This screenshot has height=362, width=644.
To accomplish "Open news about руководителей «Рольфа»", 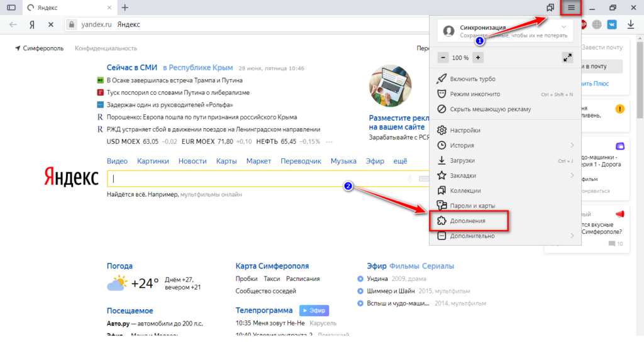I will 170,105.
